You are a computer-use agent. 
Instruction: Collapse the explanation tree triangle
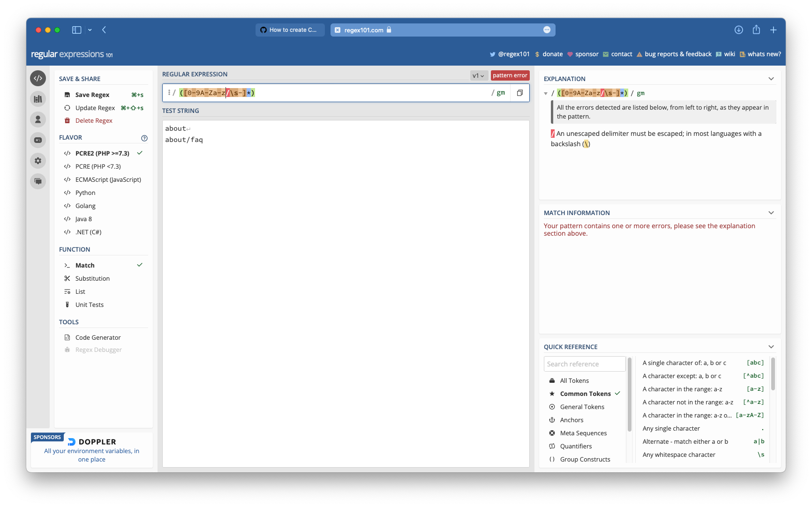pos(546,94)
